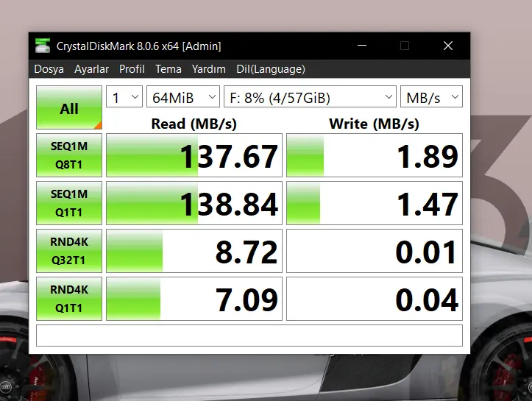The height and width of the screenshot is (401, 532).
Task: Click the 137.67 read result
Action: point(194,155)
